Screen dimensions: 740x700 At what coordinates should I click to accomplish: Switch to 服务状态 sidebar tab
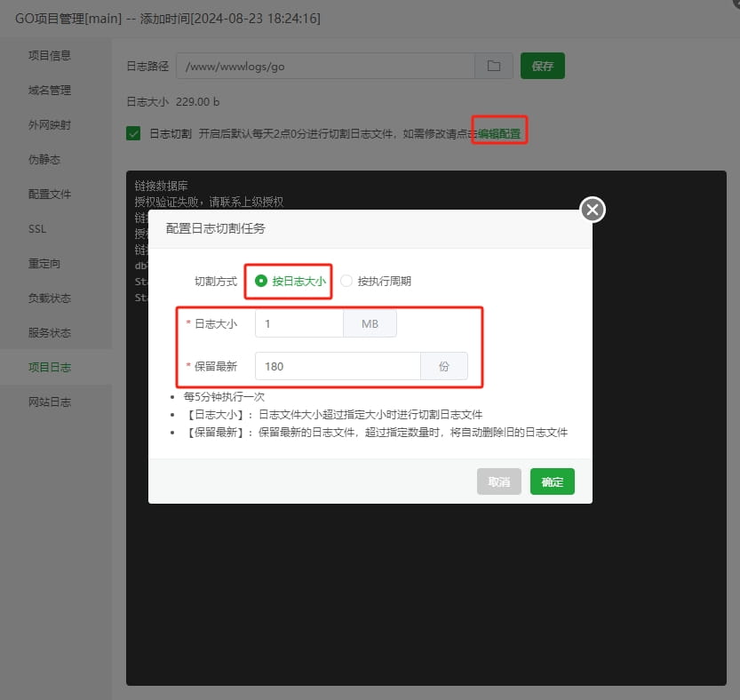click(50, 333)
